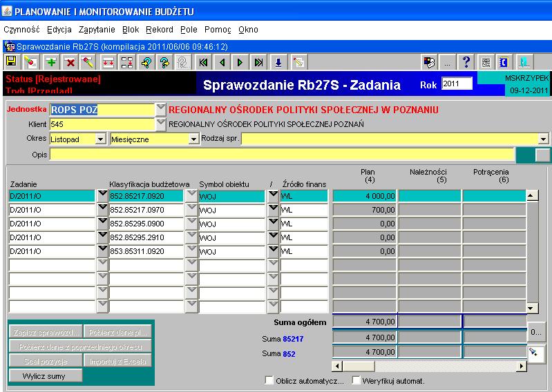Click the exit door icon in toolbar
The height and width of the screenshot is (392, 552).
pos(524,62)
